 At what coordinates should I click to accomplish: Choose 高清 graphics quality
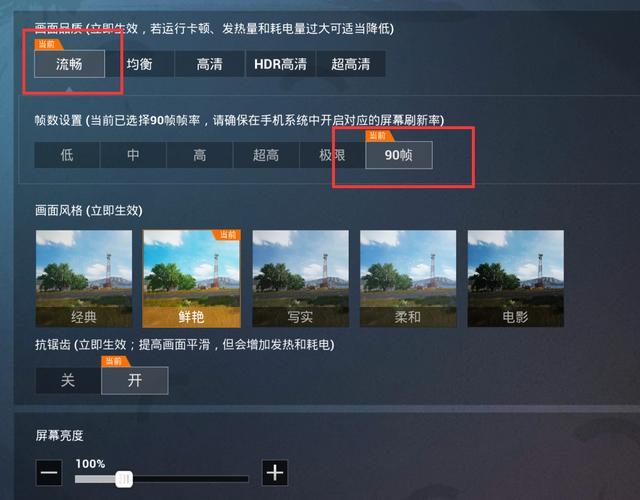pyautogui.click(x=210, y=64)
